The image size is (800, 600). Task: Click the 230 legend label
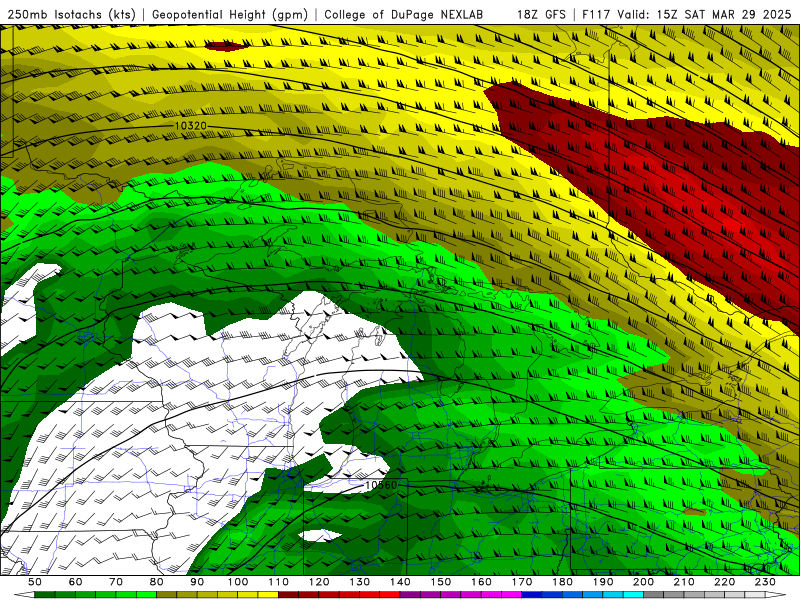765,582
